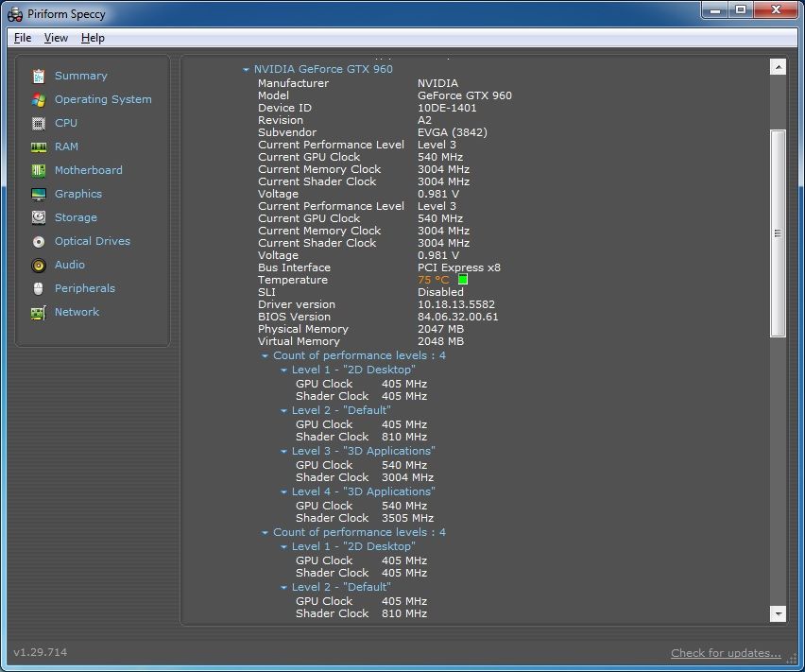Click the temperature reading "75 °C"

click(x=434, y=280)
